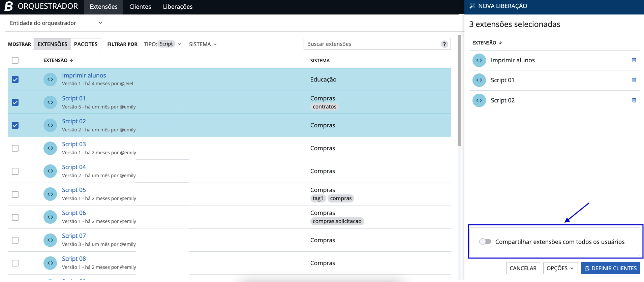Uncheck the Imprimir alunos checkbox
Screen dimensions: 644x282
[x=15, y=80]
